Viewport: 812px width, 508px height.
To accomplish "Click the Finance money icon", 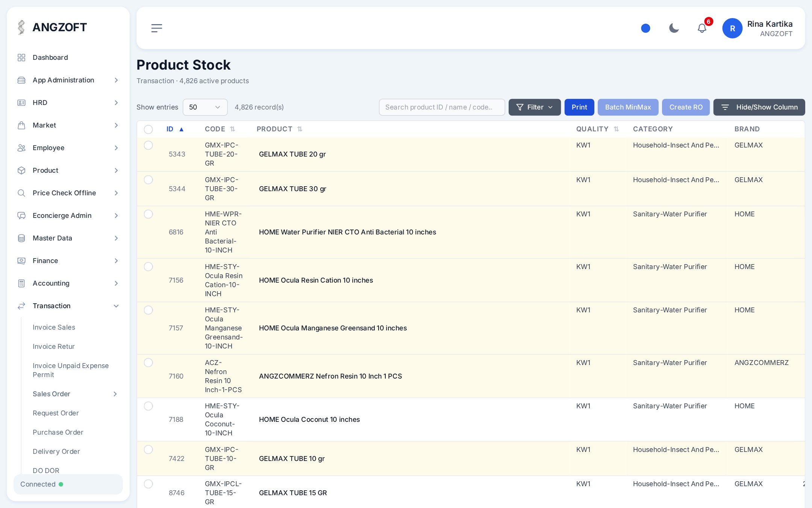I will tap(21, 261).
